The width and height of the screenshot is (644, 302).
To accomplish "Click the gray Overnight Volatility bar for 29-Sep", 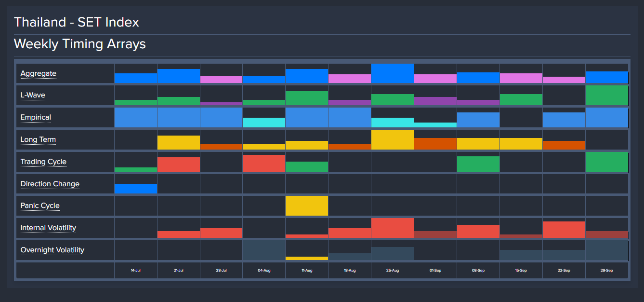I will tap(607, 250).
